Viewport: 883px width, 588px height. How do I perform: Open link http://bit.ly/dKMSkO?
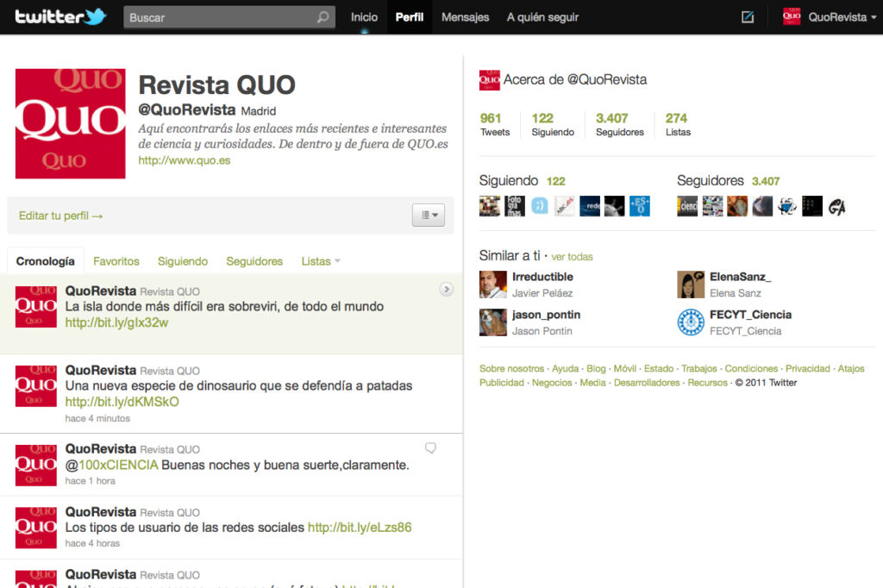(122, 402)
